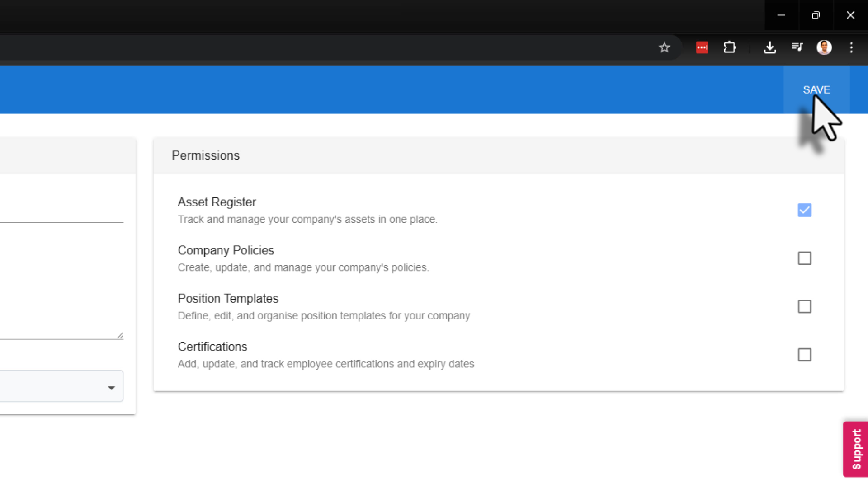Uncheck the Asset Register permission
This screenshot has width=868, height=488.
point(804,210)
